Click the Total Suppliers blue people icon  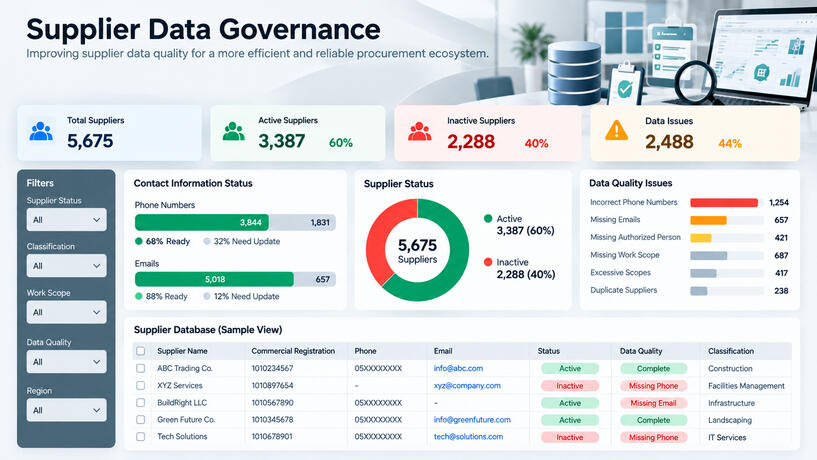point(41,131)
